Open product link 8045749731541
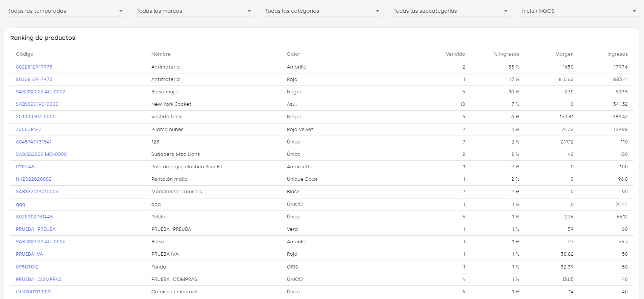This screenshot has height=299, width=644. click(34, 142)
